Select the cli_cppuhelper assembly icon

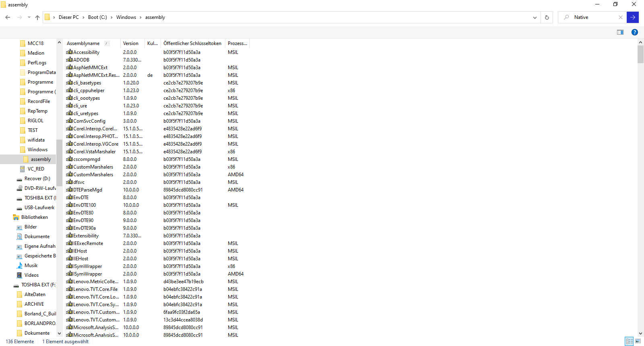(69, 91)
